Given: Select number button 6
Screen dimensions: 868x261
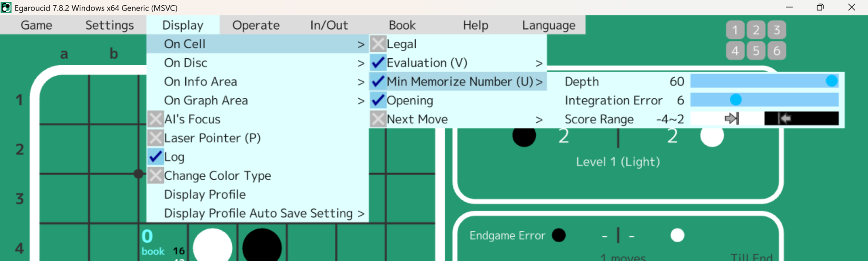Looking at the screenshot, I should click(x=777, y=51).
